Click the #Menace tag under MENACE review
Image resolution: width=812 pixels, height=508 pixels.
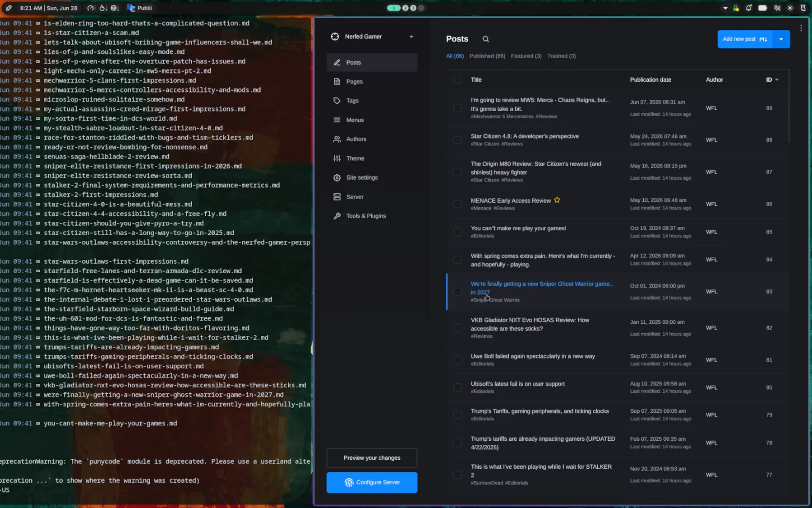[x=481, y=209]
